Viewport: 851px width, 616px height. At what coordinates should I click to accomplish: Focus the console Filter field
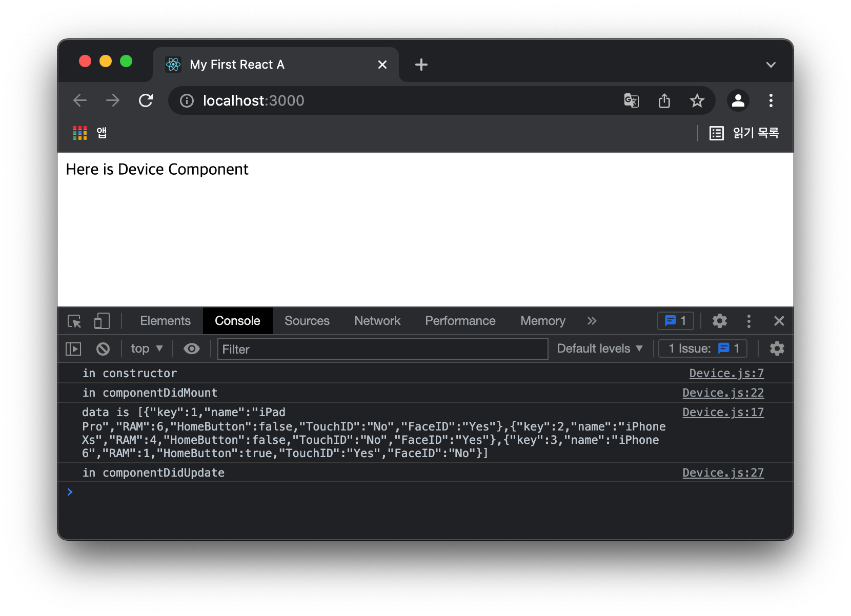[383, 349]
